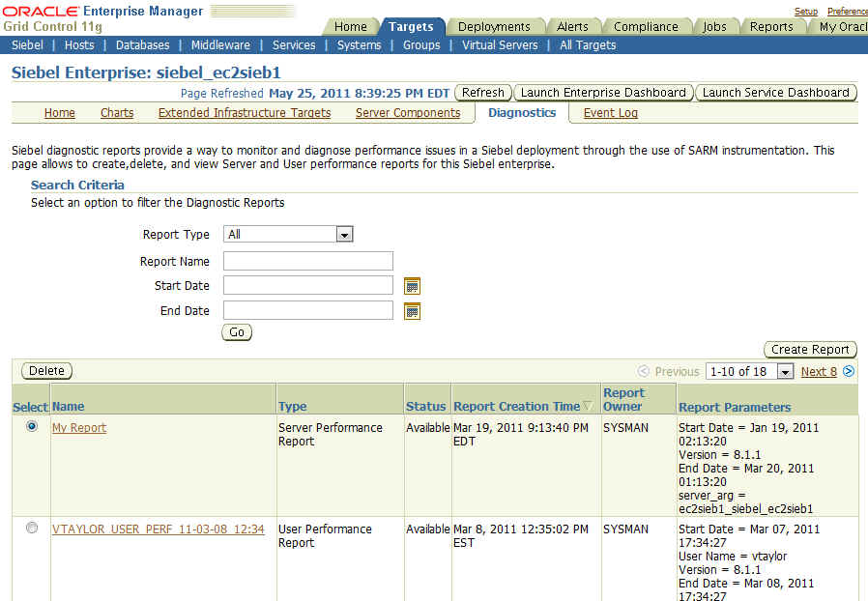The width and height of the screenshot is (868, 601).
Task: Open the Server Components link
Action: click(x=408, y=113)
